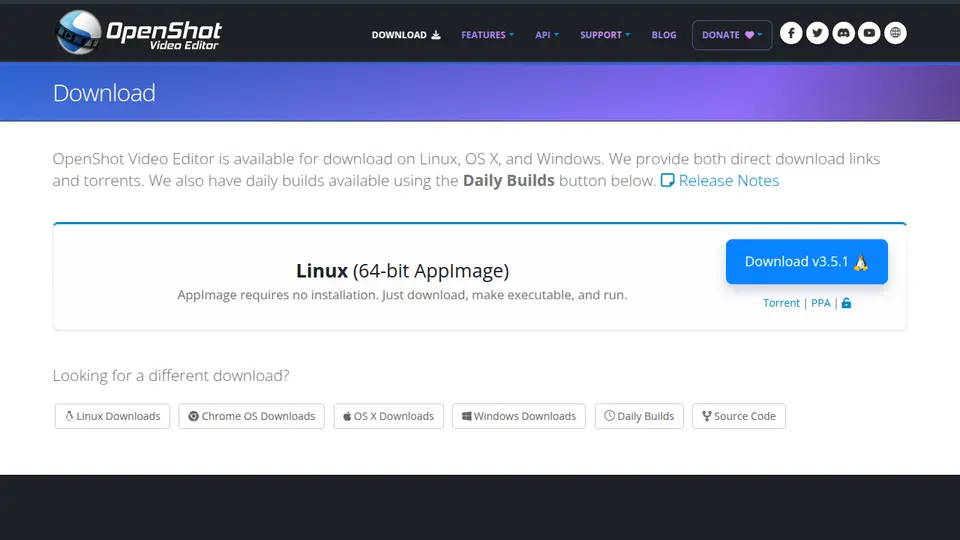Expand the SUPPORT dropdown menu
This screenshot has width=960, height=540.
pyautogui.click(x=605, y=35)
